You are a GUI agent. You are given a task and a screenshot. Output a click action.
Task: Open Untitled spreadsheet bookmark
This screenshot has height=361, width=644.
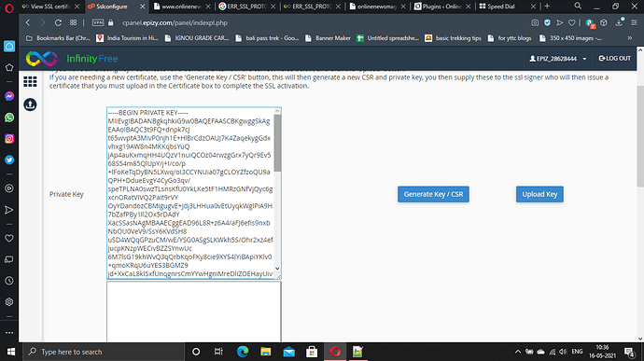pos(388,38)
